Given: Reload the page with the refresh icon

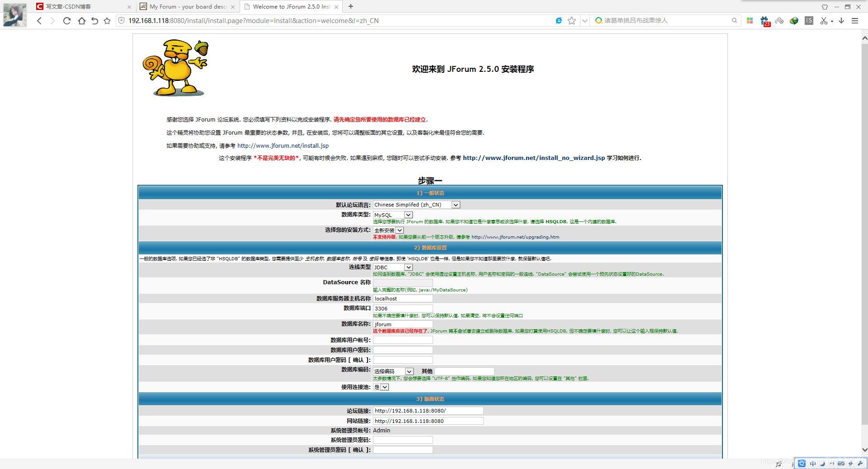Looking at the screenshot, I should pos(67,21).
